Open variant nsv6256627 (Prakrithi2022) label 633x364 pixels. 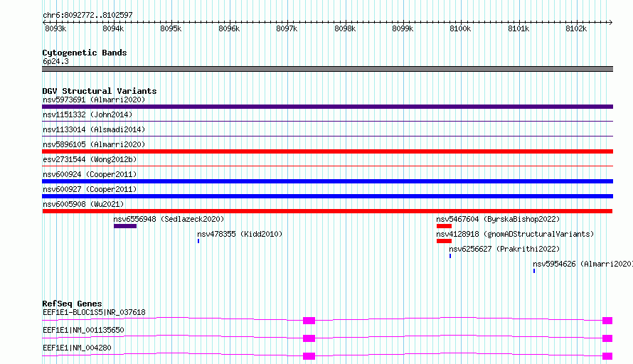pos(505,249)
